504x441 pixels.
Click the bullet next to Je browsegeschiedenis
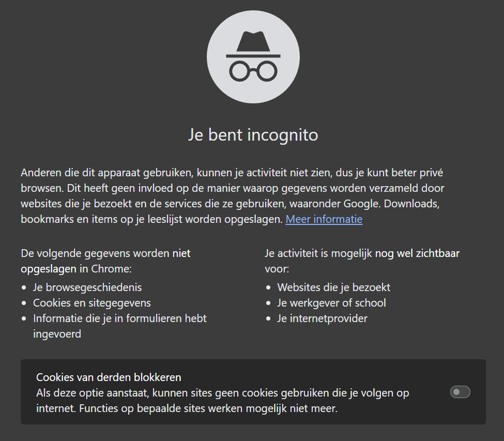coord(25,287)
